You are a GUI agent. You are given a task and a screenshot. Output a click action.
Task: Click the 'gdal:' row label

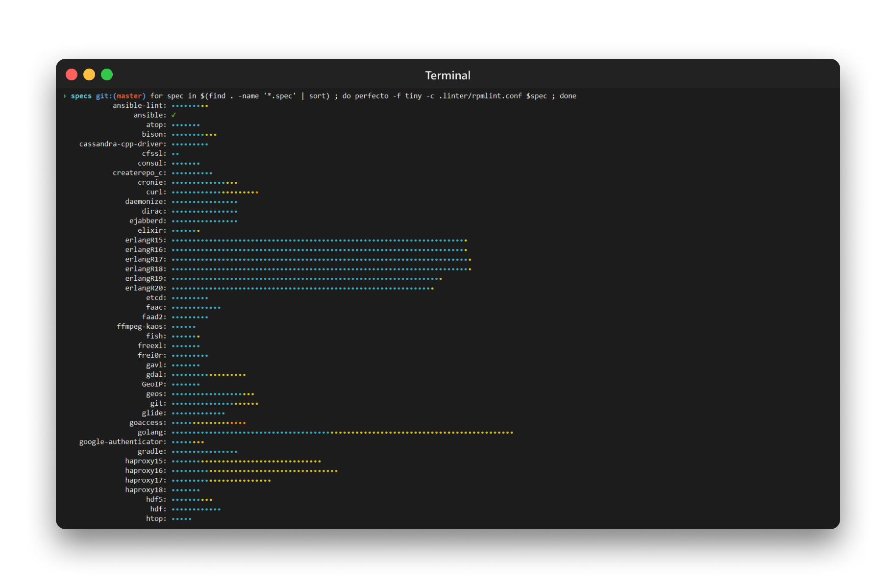tap(156, 374)
